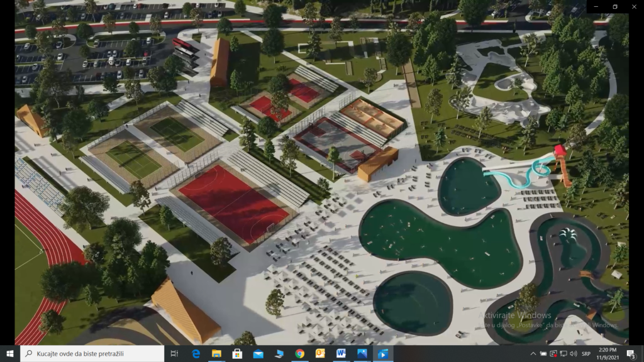The width and height of the screenshot is (644, 362).
Task: Restore down the video player window
Action: click(615, 6)
